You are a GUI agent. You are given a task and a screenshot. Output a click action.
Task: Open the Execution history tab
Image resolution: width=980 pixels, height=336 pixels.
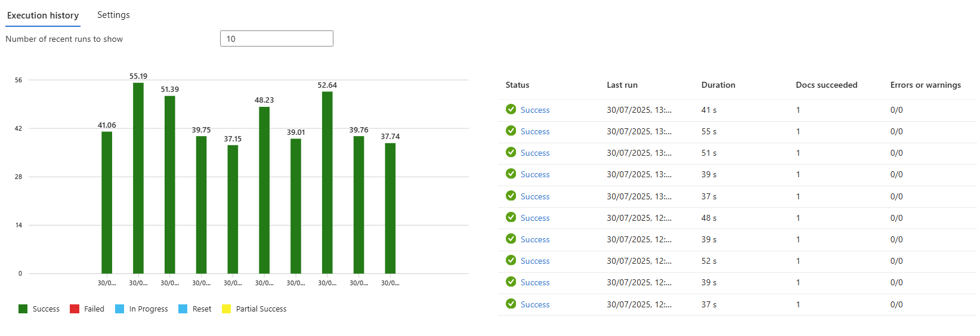(43, 16)
